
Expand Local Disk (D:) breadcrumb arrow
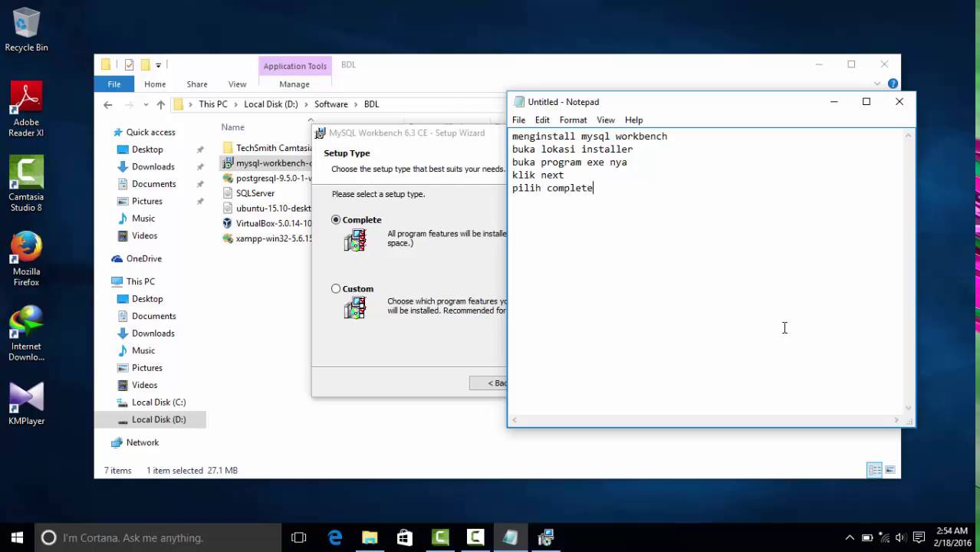pyautogui.click(x=306, y=104)
